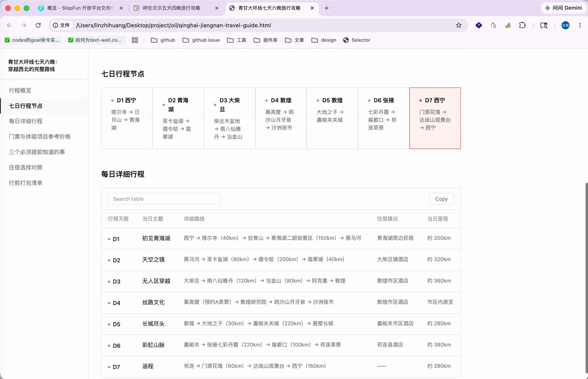Click the 天空之镜 cell
This screenshot has width=588, height=379.
(153, 260)
